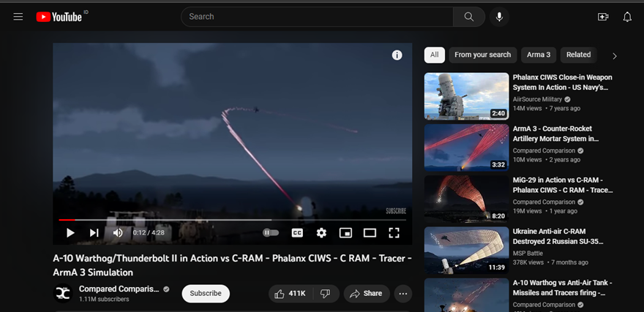Open MSP Battle channel
The width and height of the screenshot is (644, 312).
[x=528, y=254]
